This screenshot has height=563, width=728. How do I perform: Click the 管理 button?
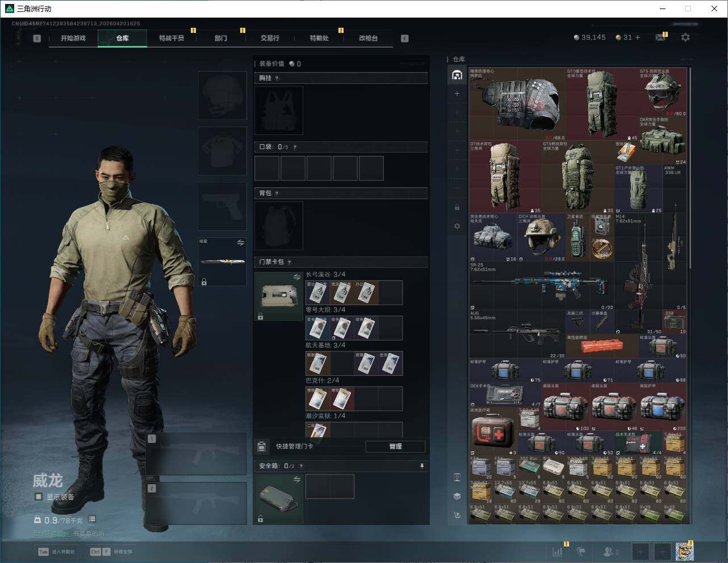pyautogui.click(x=395, y=447)
